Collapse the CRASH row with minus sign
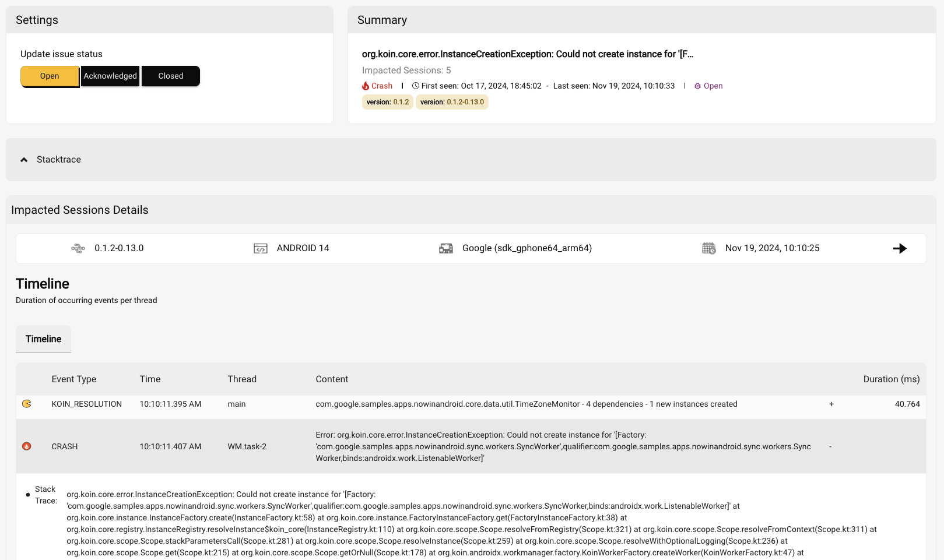944x560 pixels. tap(830, 446)
